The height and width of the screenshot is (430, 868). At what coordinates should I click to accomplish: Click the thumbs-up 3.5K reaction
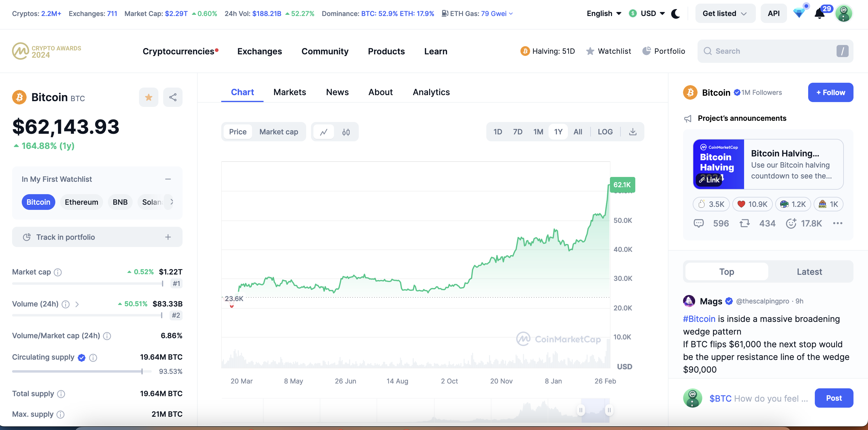[711, 204]
